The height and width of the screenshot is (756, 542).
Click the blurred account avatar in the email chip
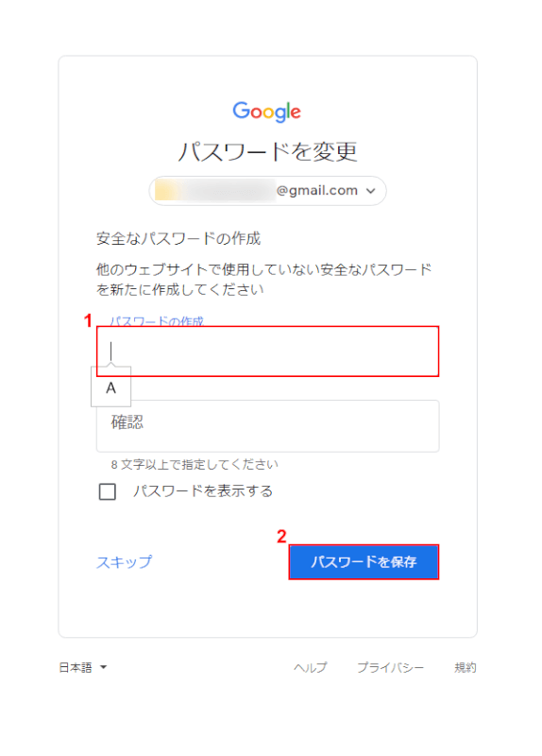pos(167,191)
